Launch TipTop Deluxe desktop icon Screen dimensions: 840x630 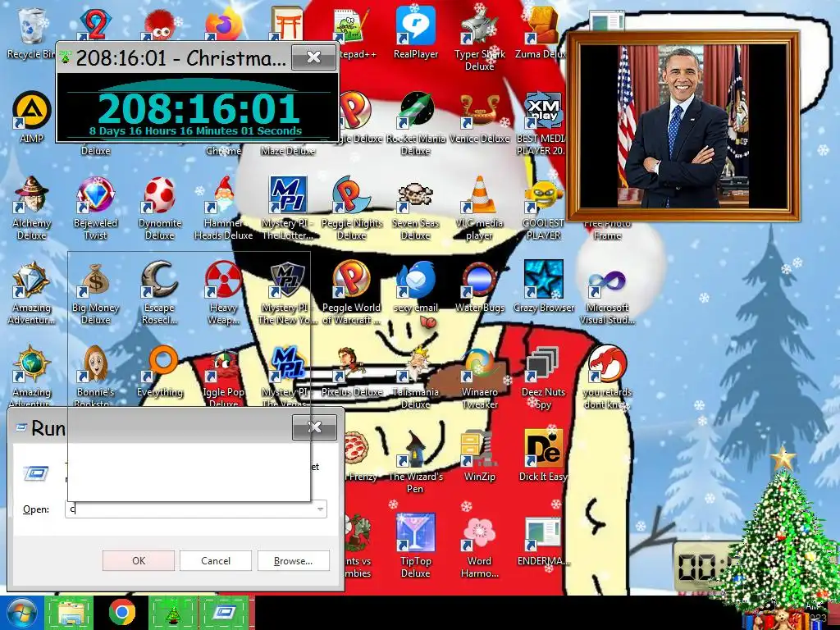416,546
